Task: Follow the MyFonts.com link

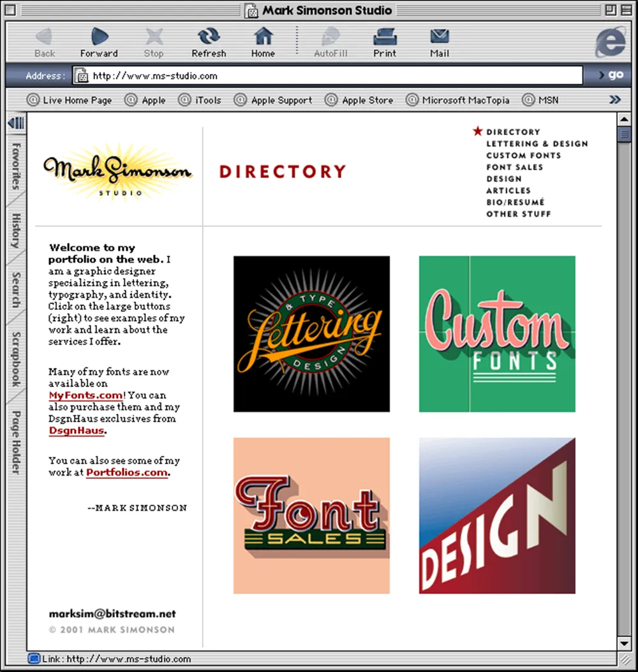Action: coord(85,395)
